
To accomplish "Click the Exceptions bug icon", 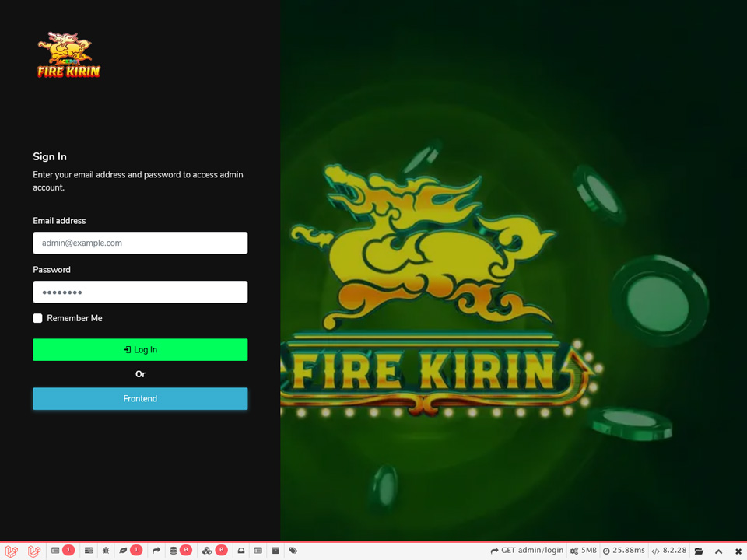I will (106, 551).
